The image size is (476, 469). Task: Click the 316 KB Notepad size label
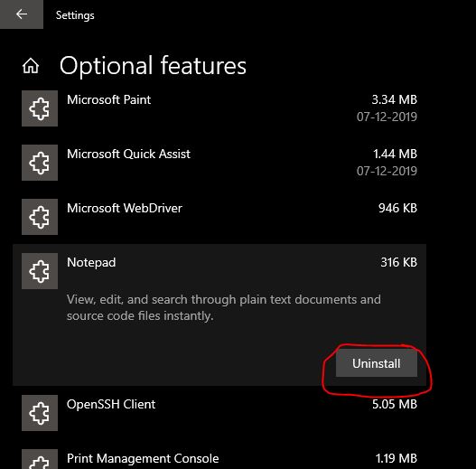(399, 262)
